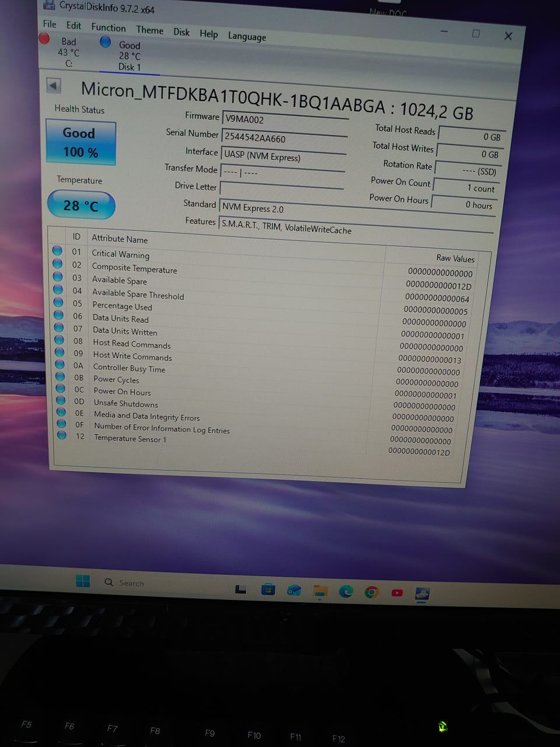Click status dot of Host Read Commands row

(x=60, y=340)
